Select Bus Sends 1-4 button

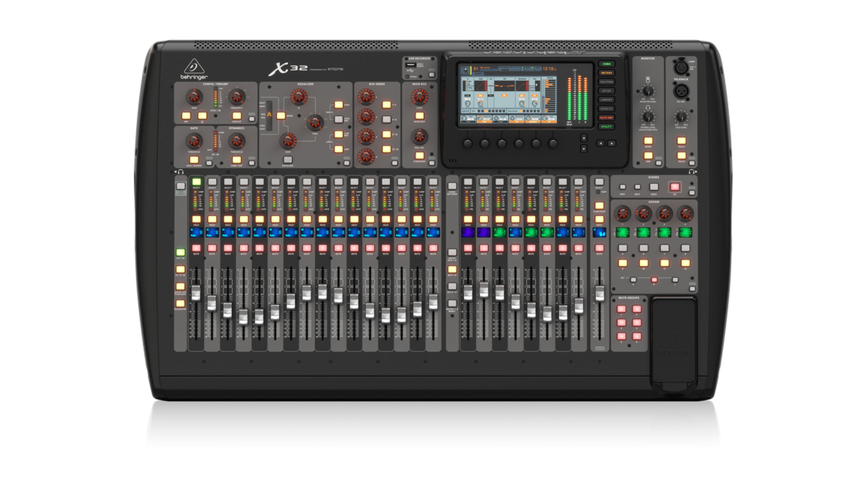(x=387, y=105)
